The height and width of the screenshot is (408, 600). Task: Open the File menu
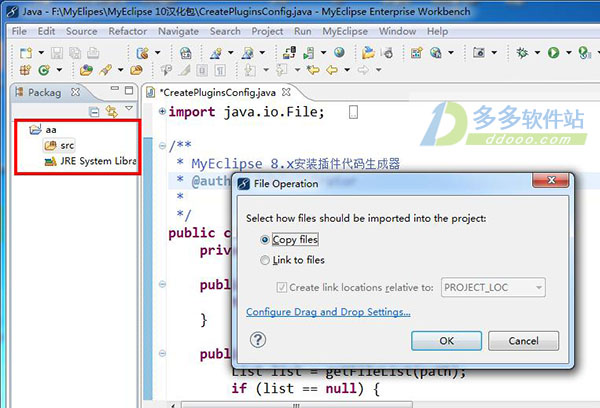[19, 31]
